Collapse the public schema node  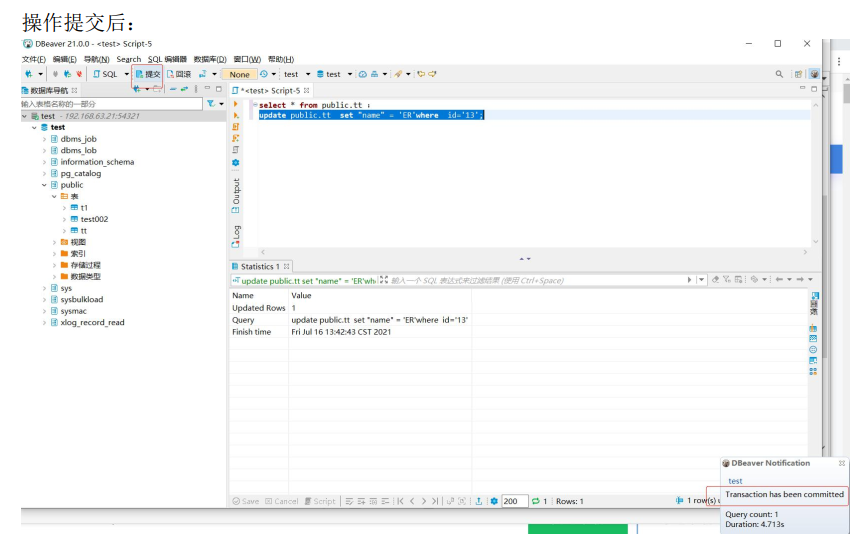[45, 185]
